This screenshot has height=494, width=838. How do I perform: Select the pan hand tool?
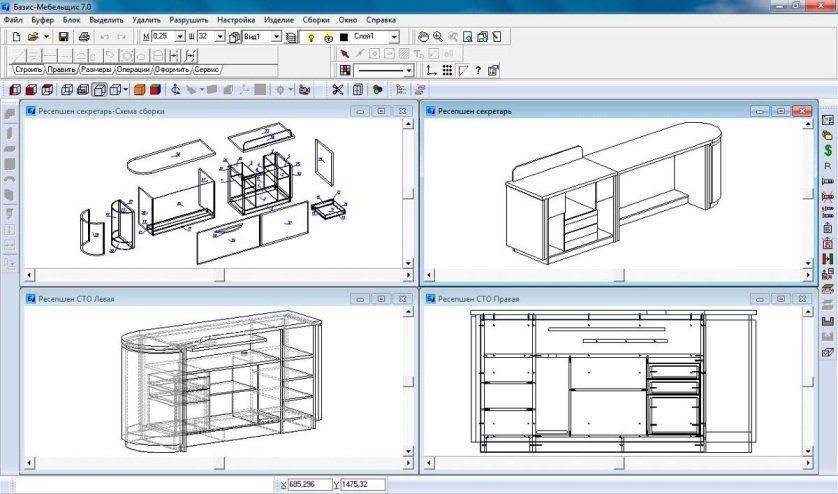[x=424, y=36]
